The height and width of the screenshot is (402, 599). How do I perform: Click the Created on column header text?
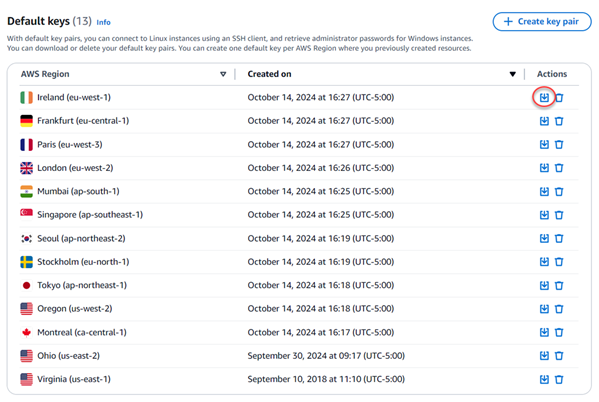pos(269,74)
